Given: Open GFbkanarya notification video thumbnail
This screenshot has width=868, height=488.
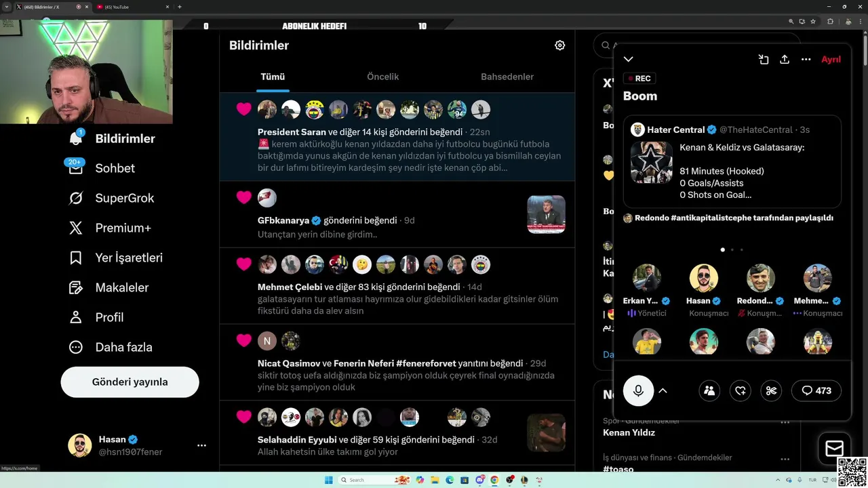Looking at the screenshot, I should click(x=546, y=214).
